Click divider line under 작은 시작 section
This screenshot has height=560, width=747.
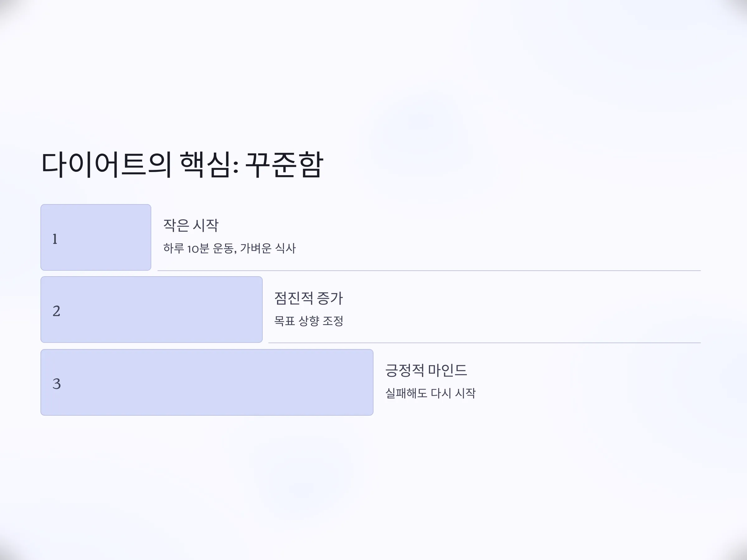(x=429, y=271)
